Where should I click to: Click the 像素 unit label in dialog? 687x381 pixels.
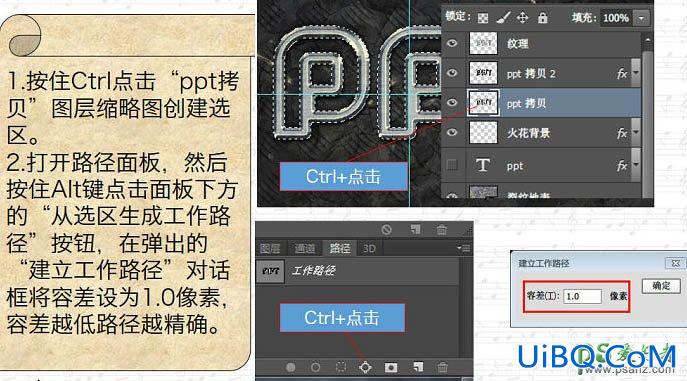(618, 296)
